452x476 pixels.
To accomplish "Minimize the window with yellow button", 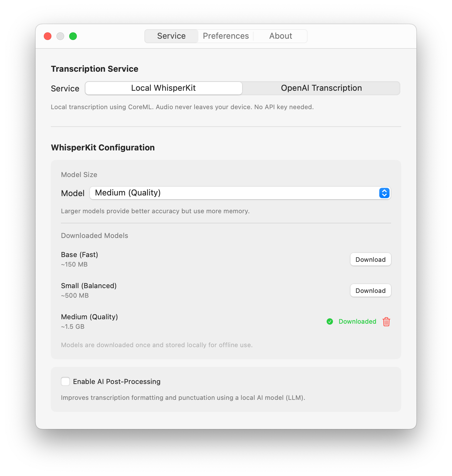I will [x=60, y=36].
